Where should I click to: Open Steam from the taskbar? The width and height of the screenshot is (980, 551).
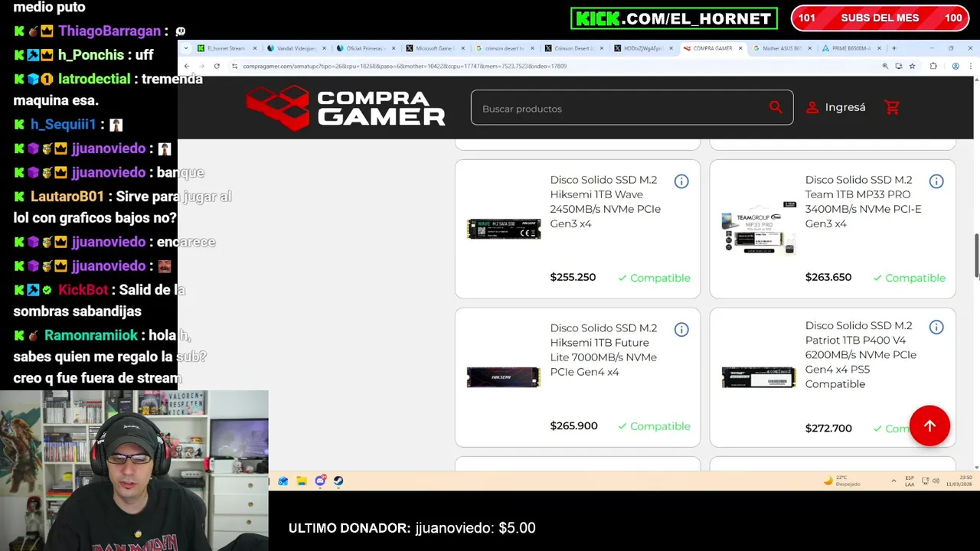[x=338, y=481]
